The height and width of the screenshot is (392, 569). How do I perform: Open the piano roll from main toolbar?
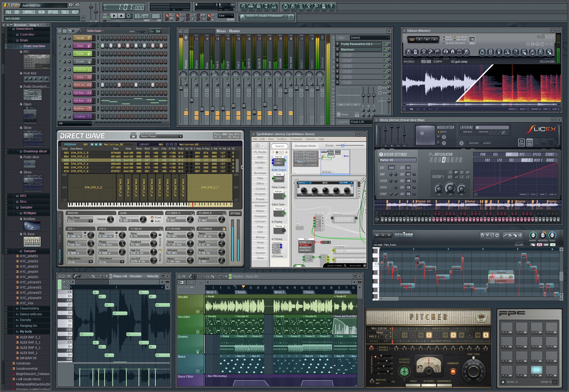pyautogui.click(x=258, y=7)
